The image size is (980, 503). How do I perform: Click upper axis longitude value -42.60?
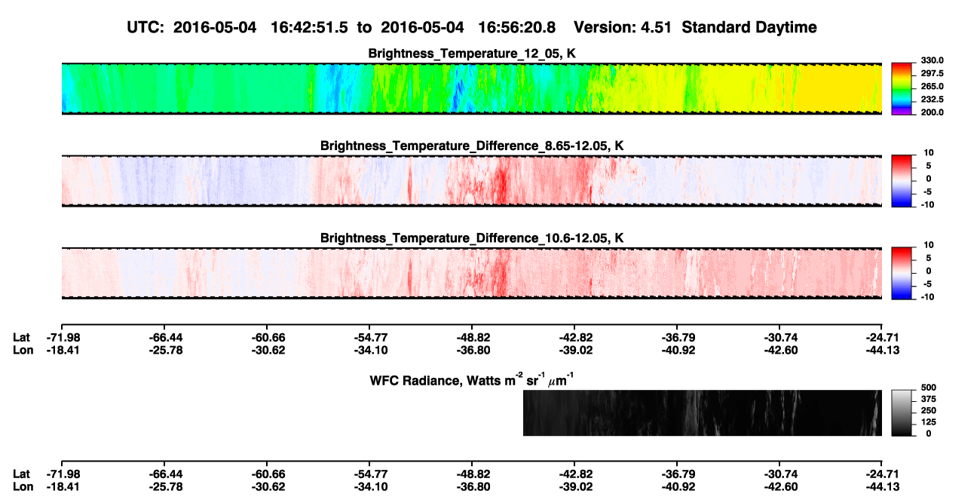779,349
